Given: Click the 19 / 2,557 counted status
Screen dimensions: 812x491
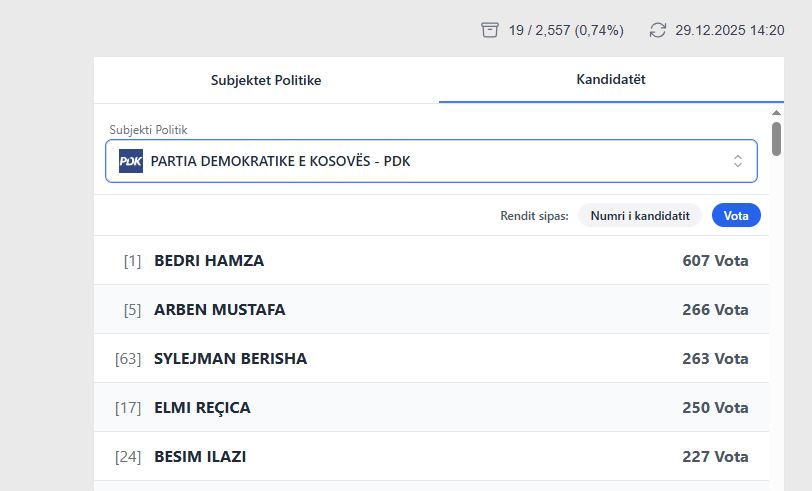Looking at the screenshot, I should (565, 30).
